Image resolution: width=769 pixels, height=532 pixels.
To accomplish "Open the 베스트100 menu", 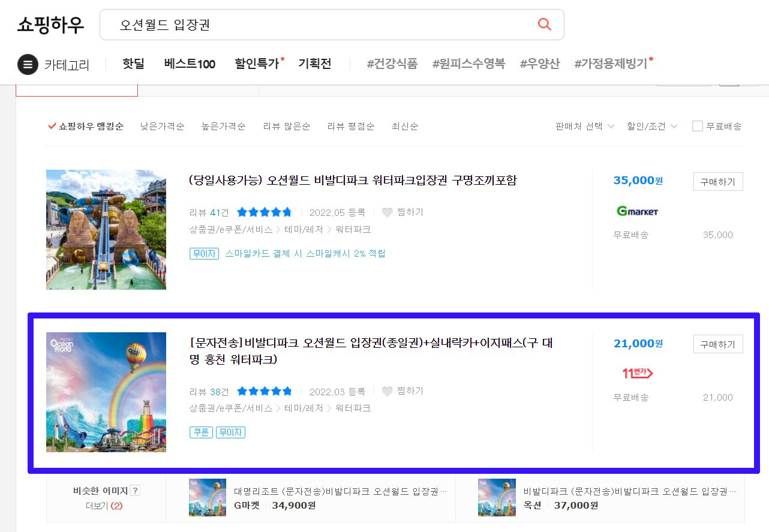I will pos(190,64).
